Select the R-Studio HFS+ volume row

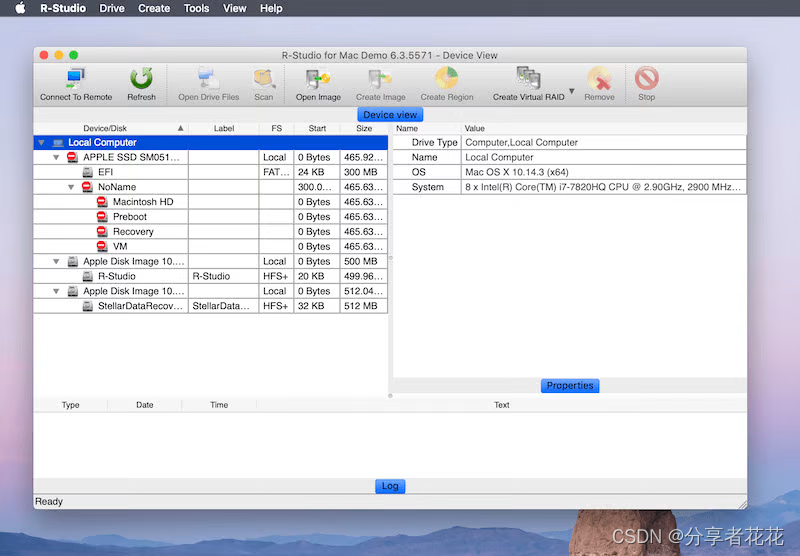coord(116,276)
